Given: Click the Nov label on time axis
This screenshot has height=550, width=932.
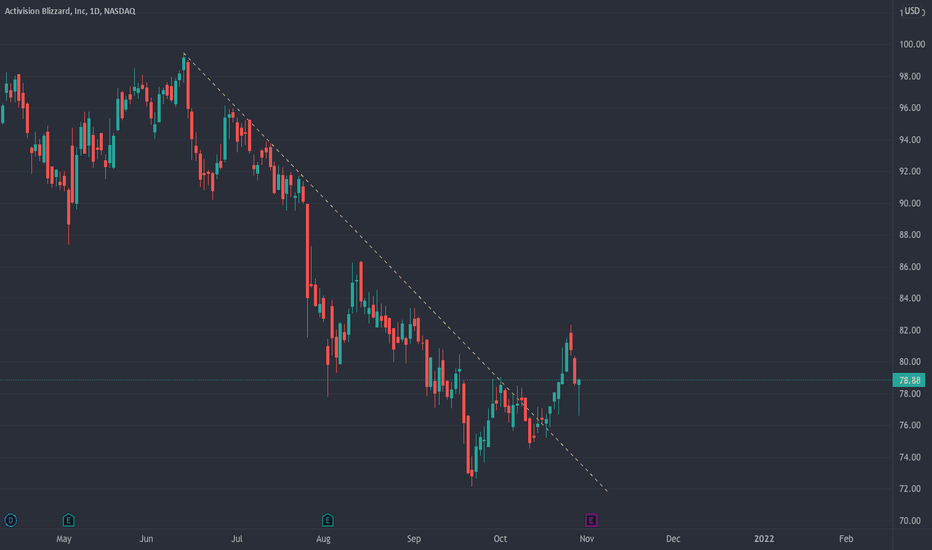Looking at the screenshot, I should 587,539.
